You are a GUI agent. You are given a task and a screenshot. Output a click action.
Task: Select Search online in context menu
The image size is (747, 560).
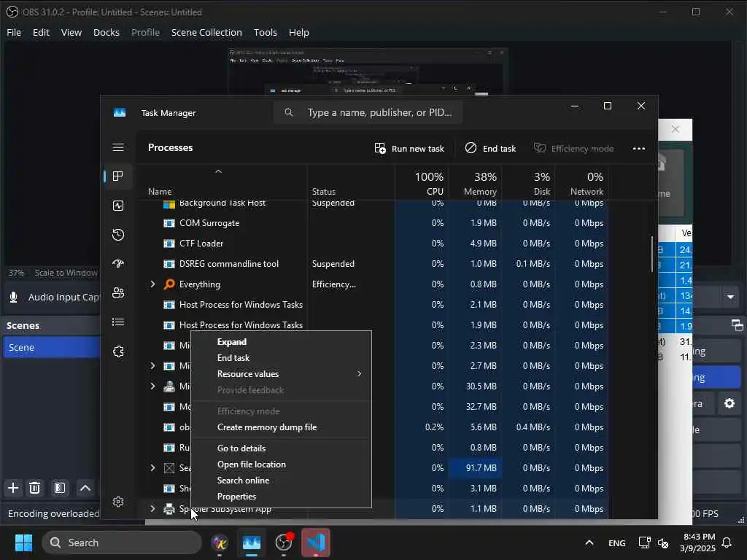click(281, 481)
